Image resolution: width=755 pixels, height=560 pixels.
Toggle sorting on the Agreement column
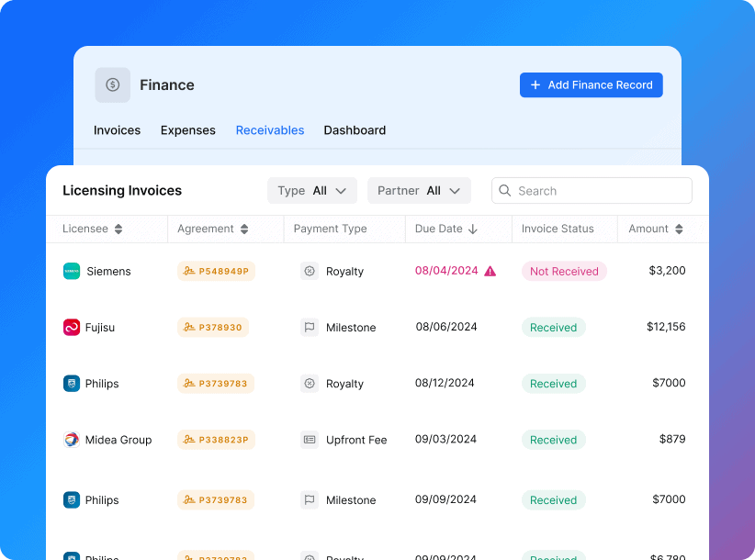click(243, 230)
